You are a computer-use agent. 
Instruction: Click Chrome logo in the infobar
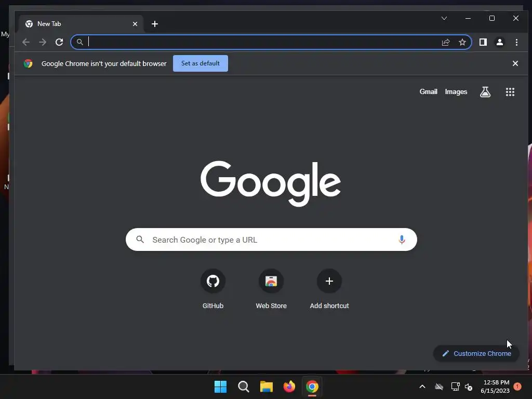[x=28, y=63]
